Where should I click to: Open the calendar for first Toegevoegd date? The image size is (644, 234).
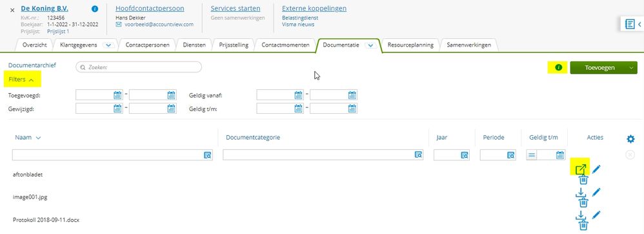(x=117, y=96)
